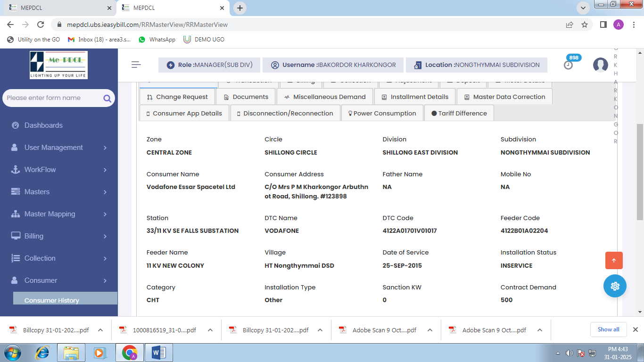The image size is (644, 362).
Task: Open Utility on the GO bookmark
Action: coord(33,40)
